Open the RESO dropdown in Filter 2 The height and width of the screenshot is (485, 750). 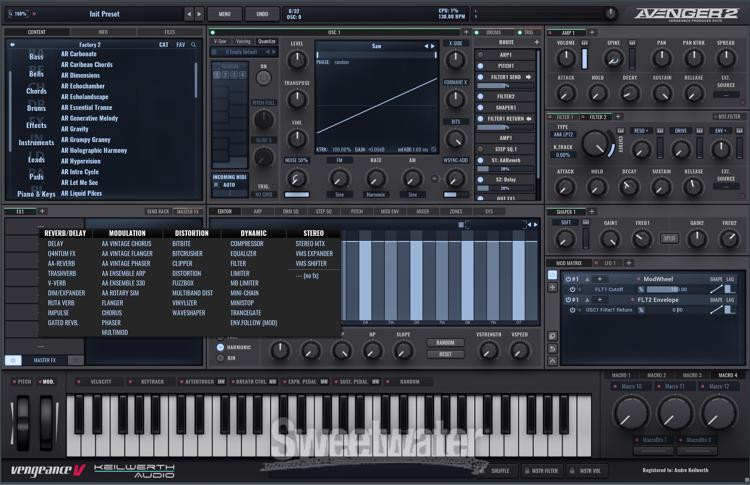643,130
